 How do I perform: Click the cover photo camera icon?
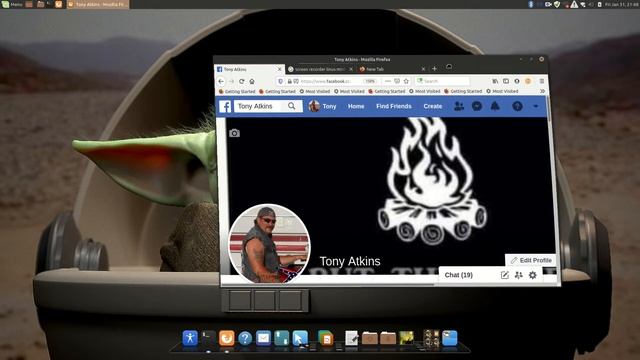coord(234,133)
